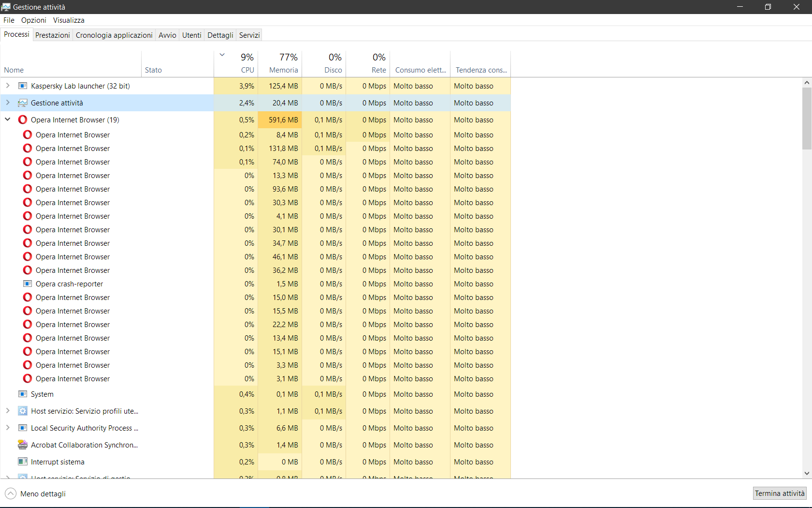Screen dimensions: 812x508
Task: Select Opera subprocess using 22,2 MB
Action: pyautogui.click(x=255, y=325)
